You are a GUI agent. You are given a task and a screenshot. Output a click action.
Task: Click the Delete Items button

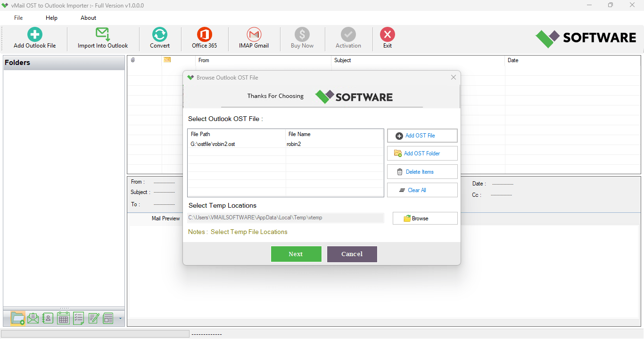tap(422, 172)
